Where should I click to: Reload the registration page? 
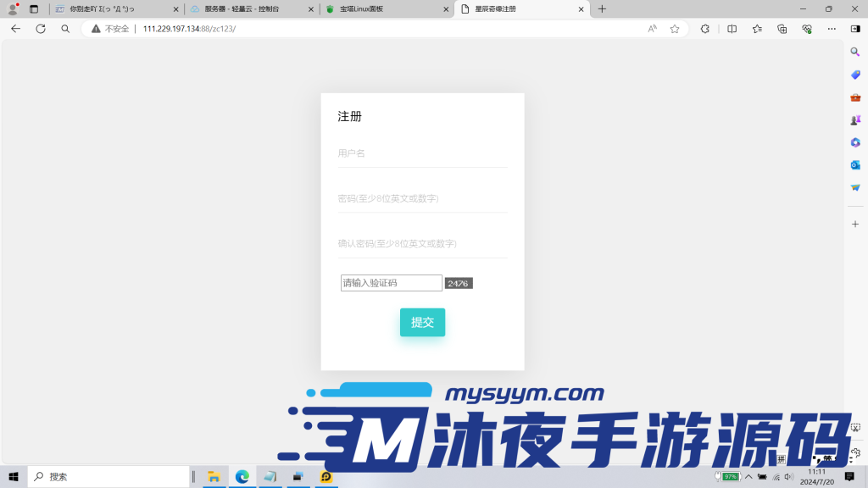tap(40, 28)
